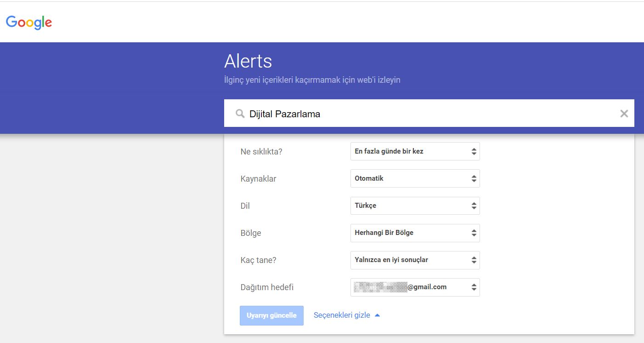This screenshot has width=644, height=343.
Task: Click the search magnifier icon
Action: 240,114
